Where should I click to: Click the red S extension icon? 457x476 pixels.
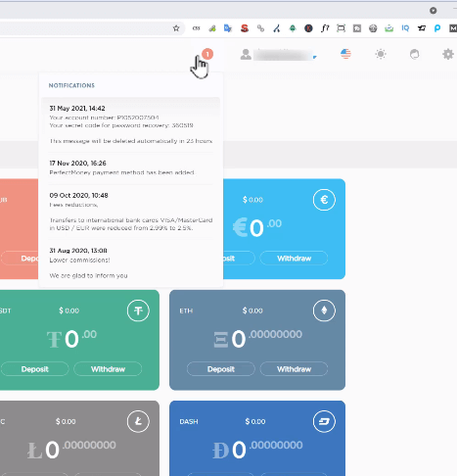click(x=245, y=28)
